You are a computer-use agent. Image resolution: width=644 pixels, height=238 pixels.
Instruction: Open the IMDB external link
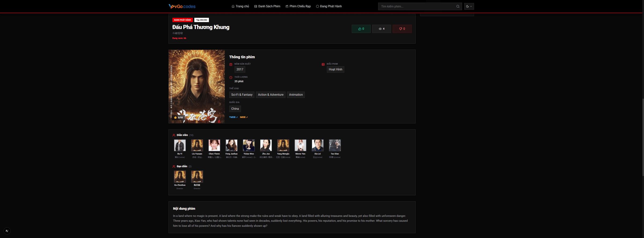point(244,117)
